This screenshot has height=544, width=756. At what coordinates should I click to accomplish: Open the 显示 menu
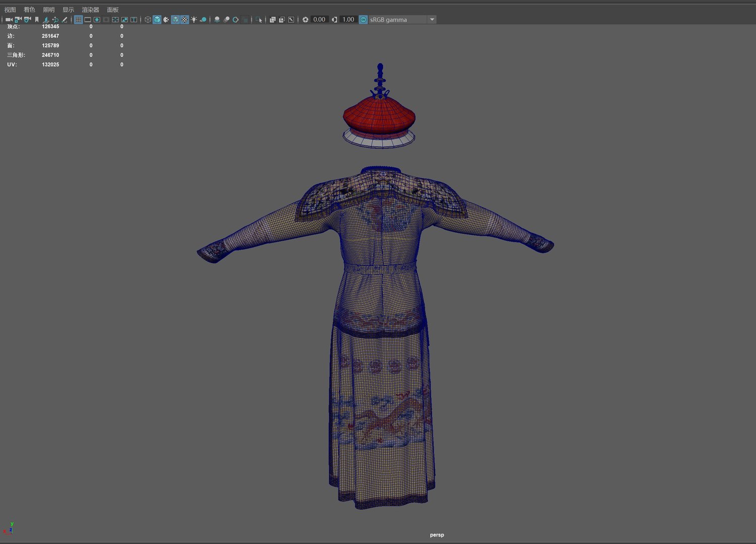tap(68, 10)
